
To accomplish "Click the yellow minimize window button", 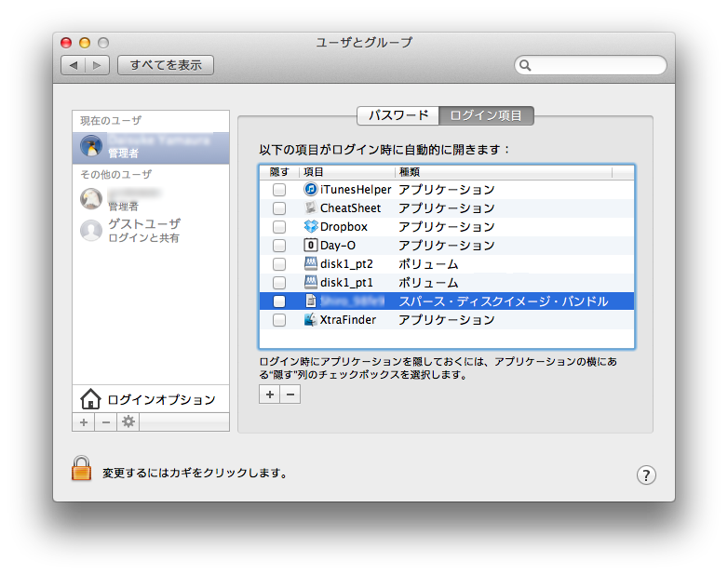I will (x=85, y=43).
